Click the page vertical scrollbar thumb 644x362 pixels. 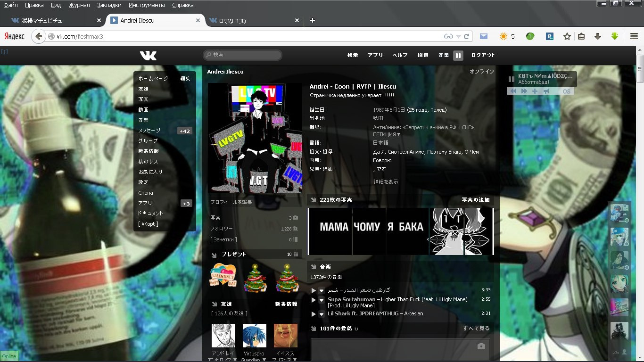tap(640, 68)
